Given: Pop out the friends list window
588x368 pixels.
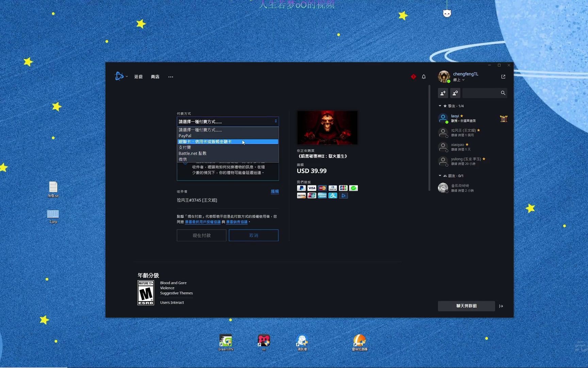Looking at the screenshot, I should 503,77.
